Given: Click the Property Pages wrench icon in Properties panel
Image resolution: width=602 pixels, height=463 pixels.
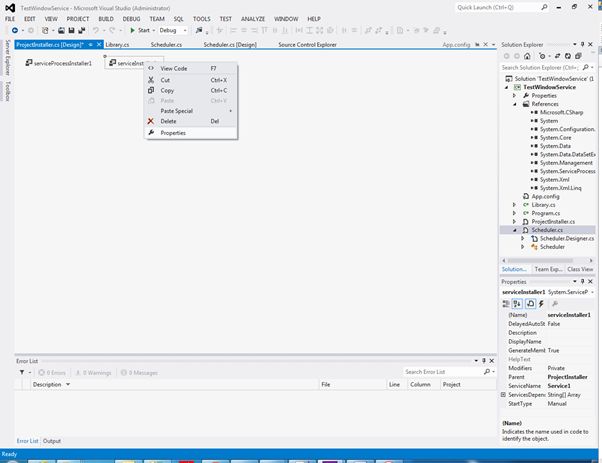Looking at the screenshot, I should coord(554,304).
